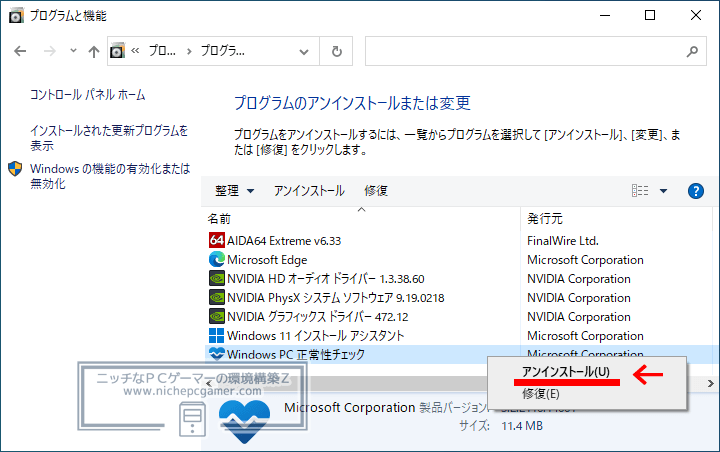Click the プログラムと機能 title bar icon
Viewport: 720px width, 452px height.
16,16
